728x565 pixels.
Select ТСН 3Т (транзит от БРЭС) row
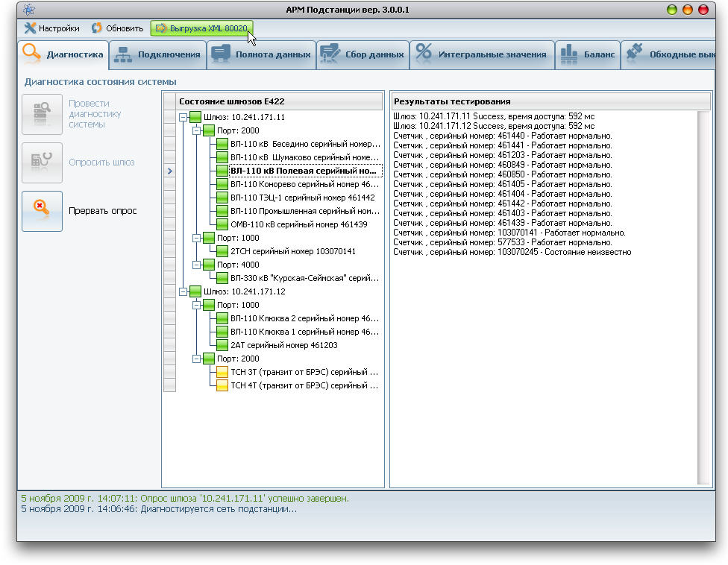[304, 372]
